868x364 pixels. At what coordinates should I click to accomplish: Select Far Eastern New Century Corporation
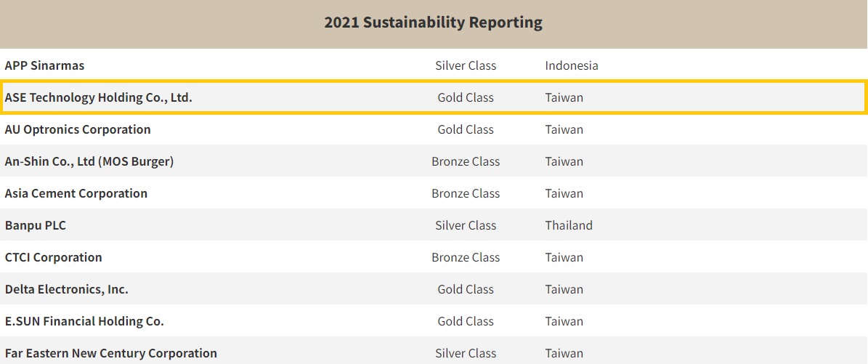point(110,353)
